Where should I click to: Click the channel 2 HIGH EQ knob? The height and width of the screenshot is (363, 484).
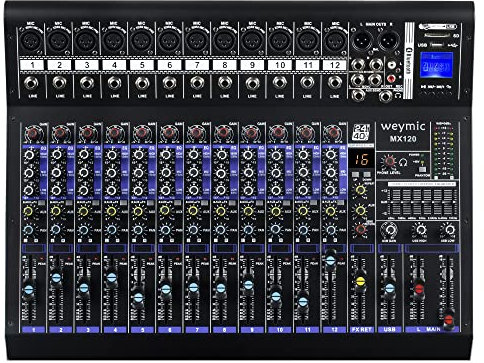coord(57,155)
